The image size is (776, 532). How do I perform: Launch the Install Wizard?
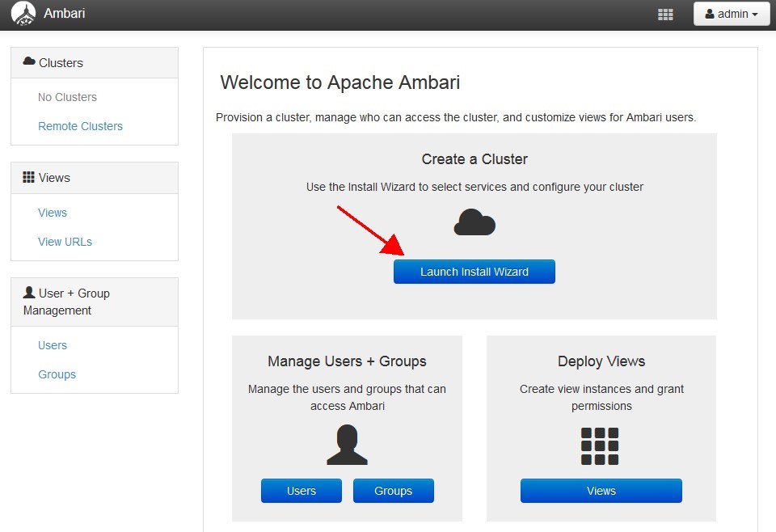tap(474, 272)
